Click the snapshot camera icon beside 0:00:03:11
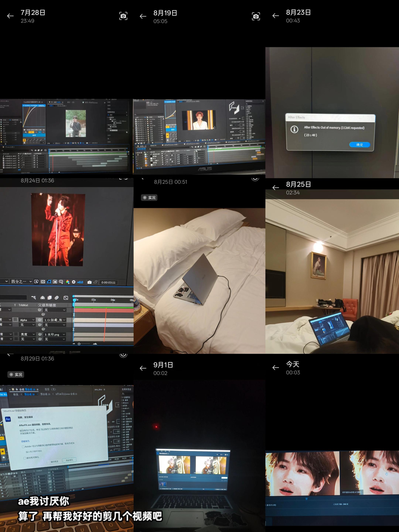Viewport: 399px width, 532px height. tap(90, 282)
